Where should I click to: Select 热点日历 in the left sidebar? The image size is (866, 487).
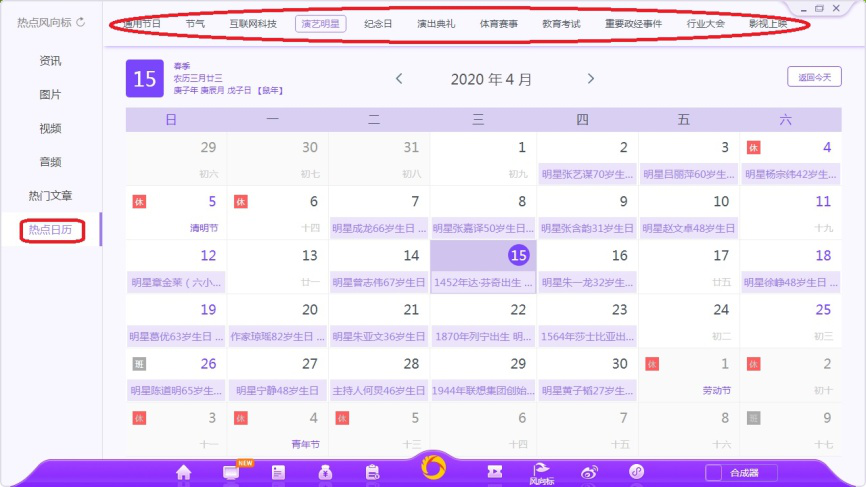(x=50, y=230)
